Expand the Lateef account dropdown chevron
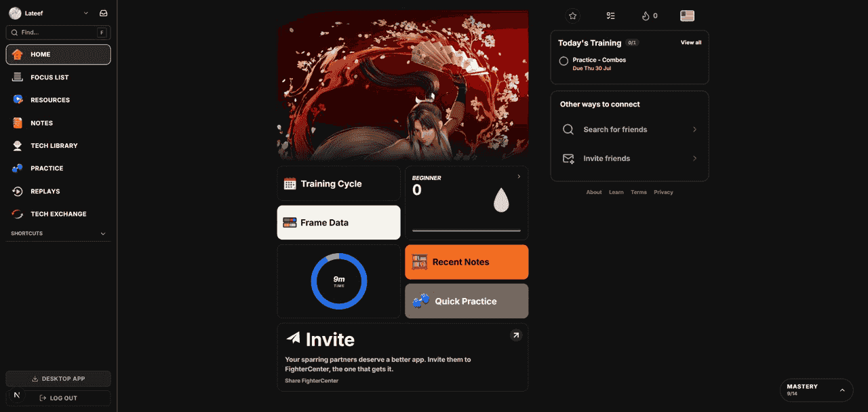Image resolution: width=868 pixels, height=412 pixels. click(x=85, y=13)
